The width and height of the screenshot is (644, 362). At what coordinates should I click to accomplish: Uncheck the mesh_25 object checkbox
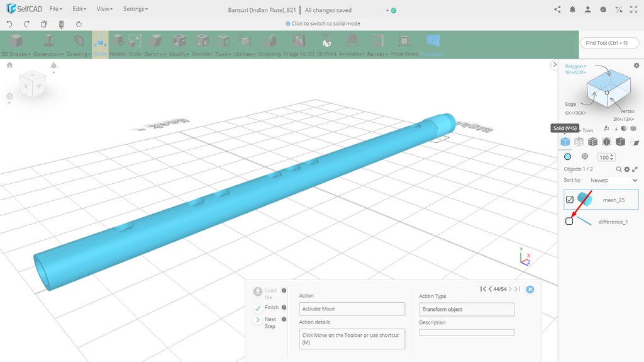[570, 200]
